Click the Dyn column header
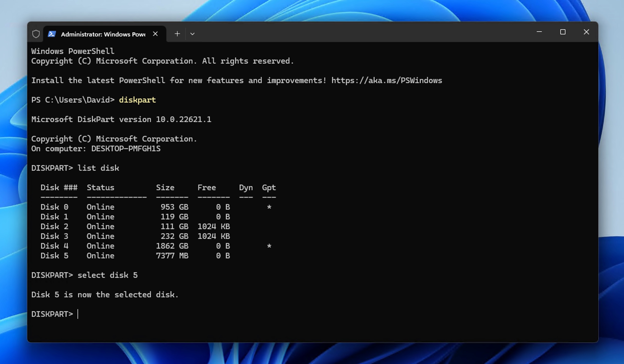This screenshot has height=364, width=624. (x=246, y=187)
